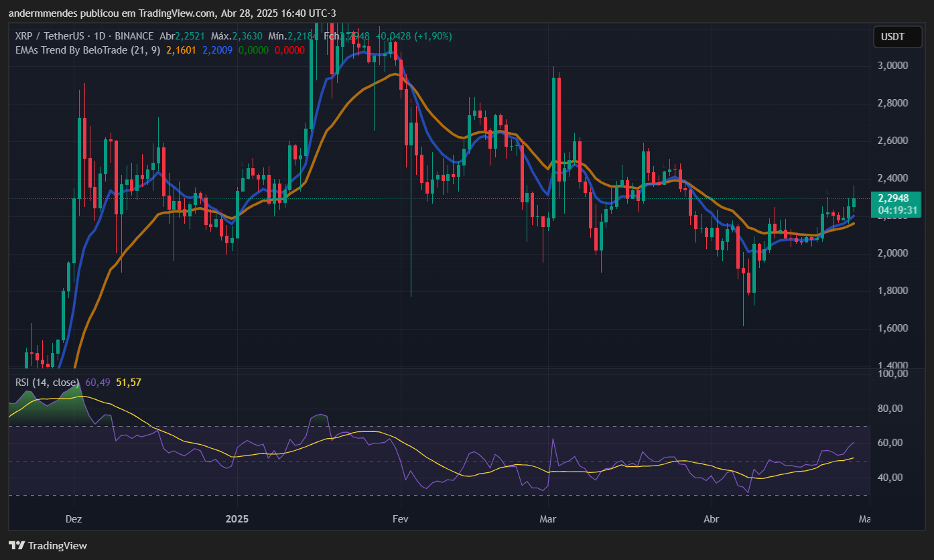
Task: Click the orange EMA value 2,1601
Action: click(x=181, y=50)
